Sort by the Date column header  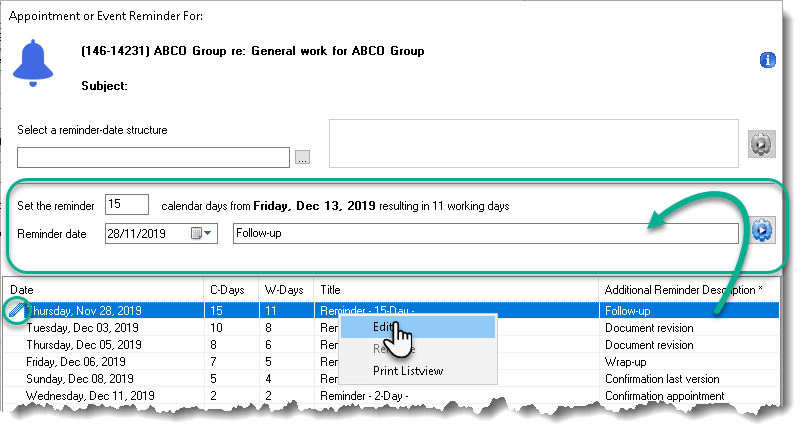(x=104, y=290)
